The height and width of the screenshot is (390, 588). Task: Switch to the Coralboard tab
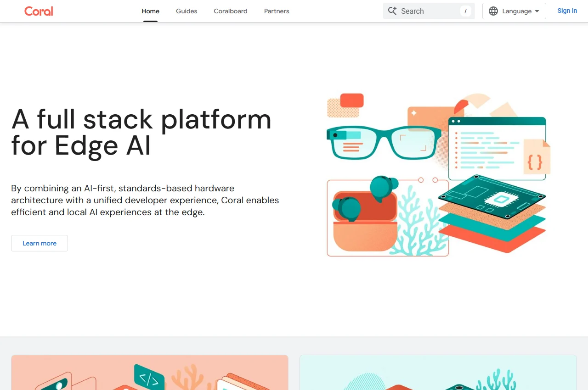click(231, 11)
